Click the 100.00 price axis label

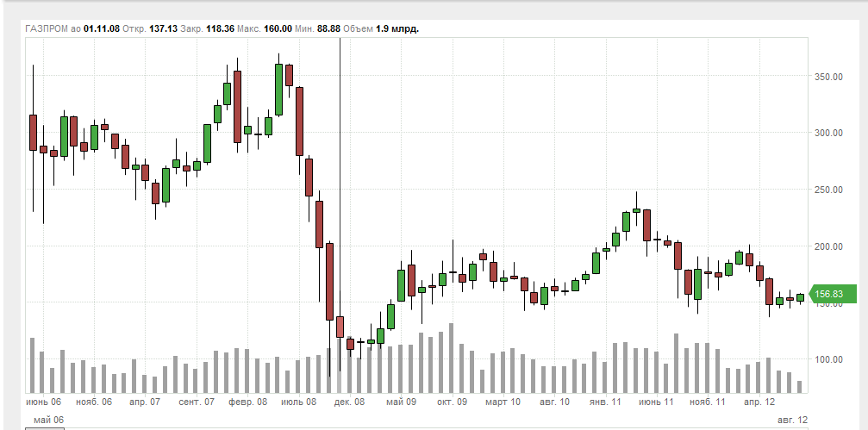point(828,359)
